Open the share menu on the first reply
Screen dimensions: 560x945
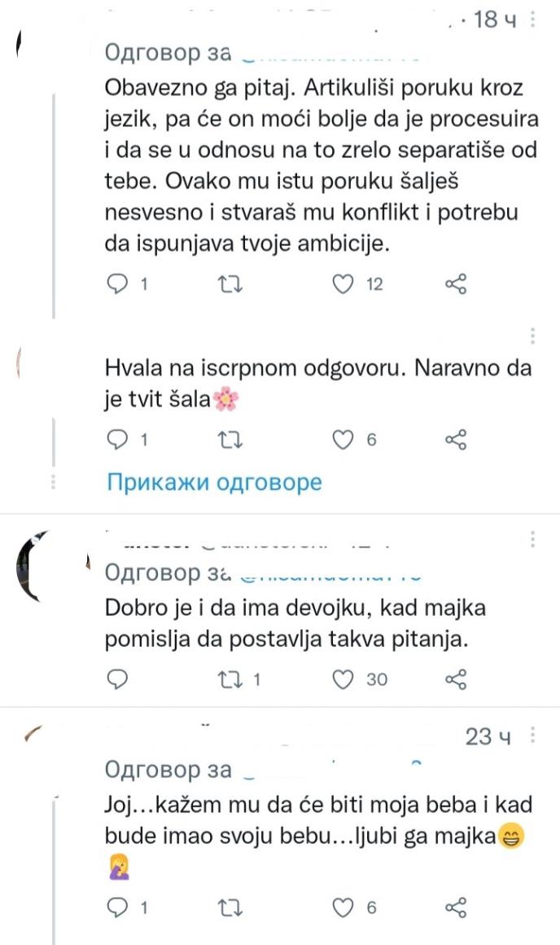pyautogui.click(x=457, y=283)
